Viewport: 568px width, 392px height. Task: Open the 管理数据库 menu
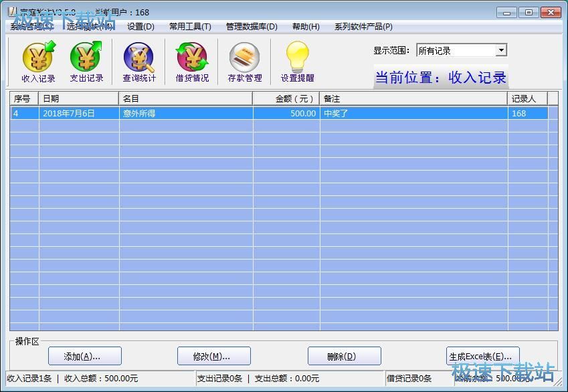[x=251, y=27]
